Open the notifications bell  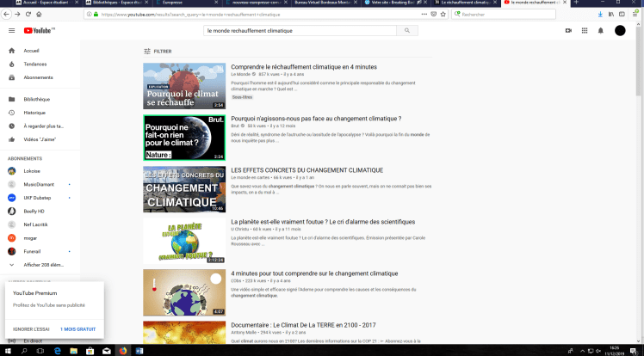click(601, 31)
